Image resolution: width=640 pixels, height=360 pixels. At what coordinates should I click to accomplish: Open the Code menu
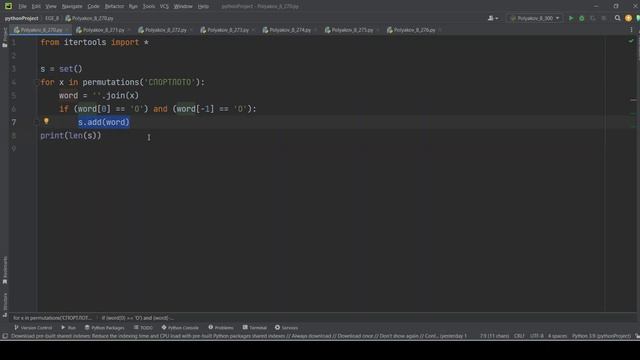(x=93, y=6)
